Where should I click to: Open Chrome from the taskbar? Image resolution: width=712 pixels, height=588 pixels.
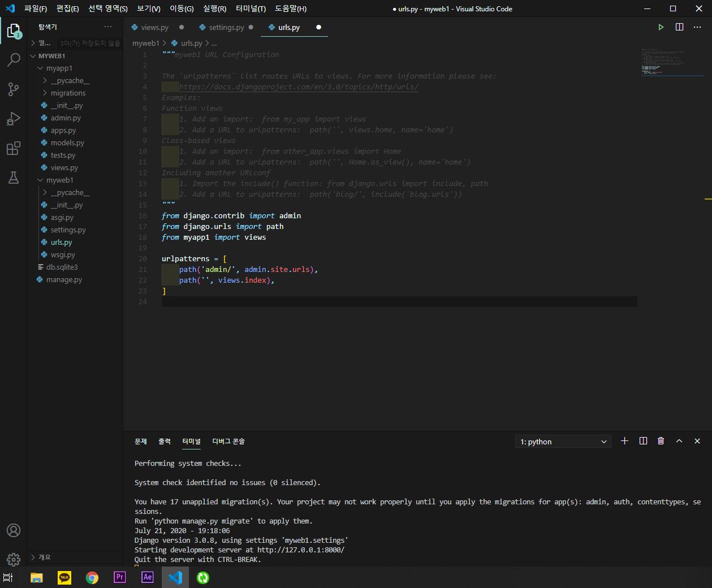[x=92, y=577]
